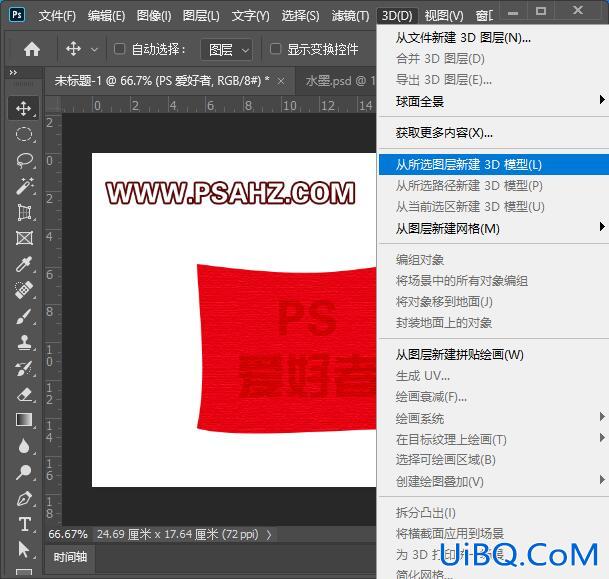Image resolution: width=609 pixels, height=579 pixels.
Task: Open the 文字(Y) menu
Action: pyautogui.click(x=251, y=16)
